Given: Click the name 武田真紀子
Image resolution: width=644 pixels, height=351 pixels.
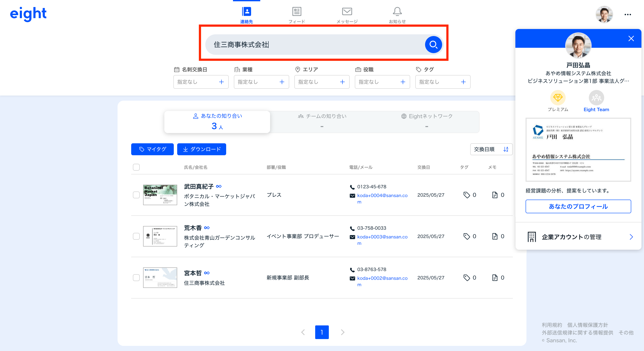Looking at the screenshot, I should (x=199, y=187).
